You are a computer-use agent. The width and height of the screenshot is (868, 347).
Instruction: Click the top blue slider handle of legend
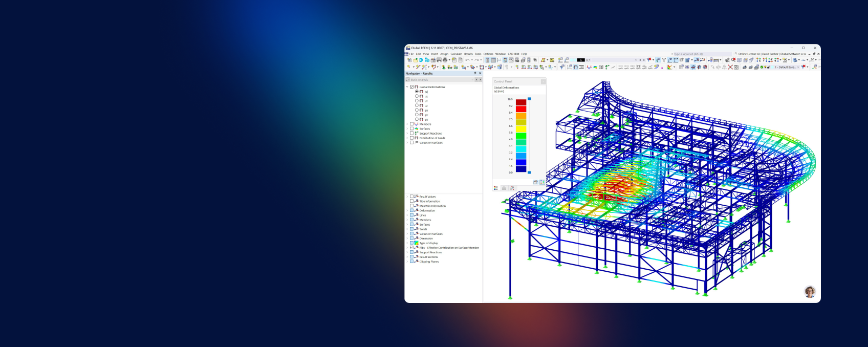click(x=529, y=99)
